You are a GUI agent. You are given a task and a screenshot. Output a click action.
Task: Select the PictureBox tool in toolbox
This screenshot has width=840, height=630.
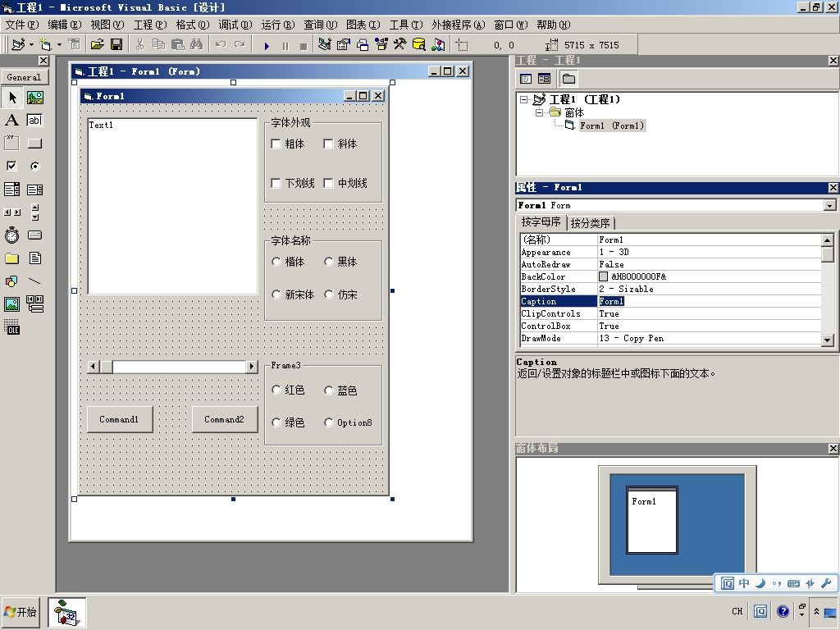pos(34,98)
